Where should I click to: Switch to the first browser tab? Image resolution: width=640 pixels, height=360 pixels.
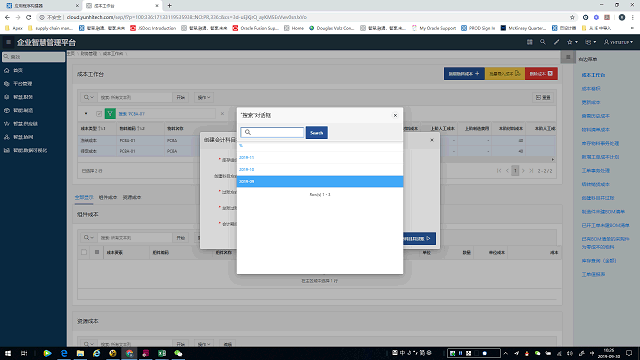tap(42, 6)
